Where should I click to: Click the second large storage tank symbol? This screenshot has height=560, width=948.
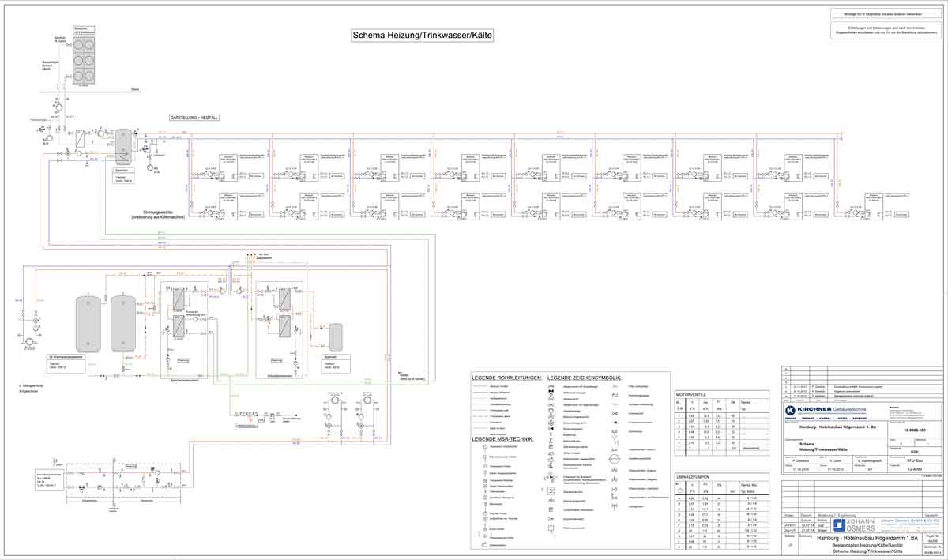click(122, 322)
